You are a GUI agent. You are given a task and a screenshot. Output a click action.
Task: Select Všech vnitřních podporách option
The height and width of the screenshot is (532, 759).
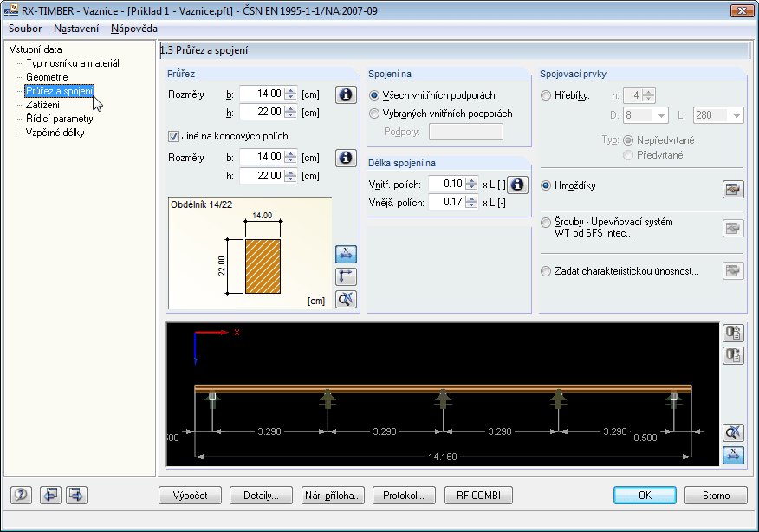[373, 95]
